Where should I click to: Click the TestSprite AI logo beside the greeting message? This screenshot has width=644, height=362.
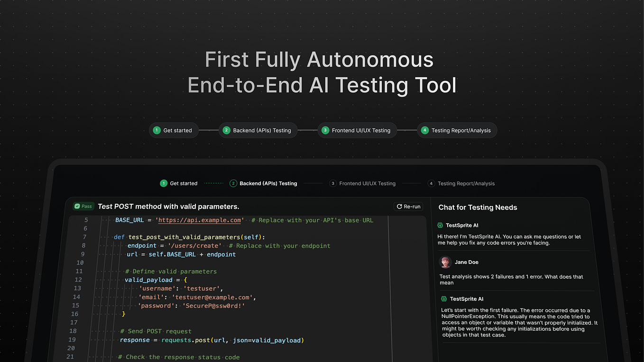coord(440,226)
